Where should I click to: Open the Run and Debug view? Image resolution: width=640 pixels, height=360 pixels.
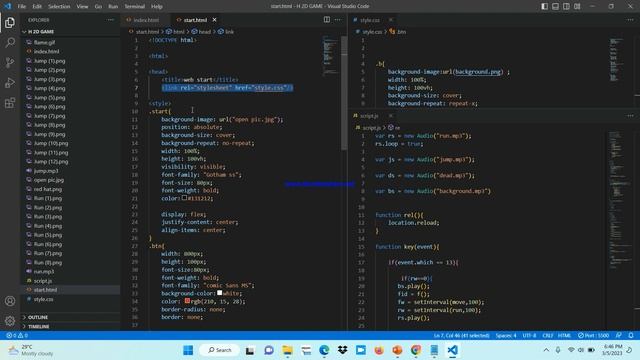click(10, 82)
